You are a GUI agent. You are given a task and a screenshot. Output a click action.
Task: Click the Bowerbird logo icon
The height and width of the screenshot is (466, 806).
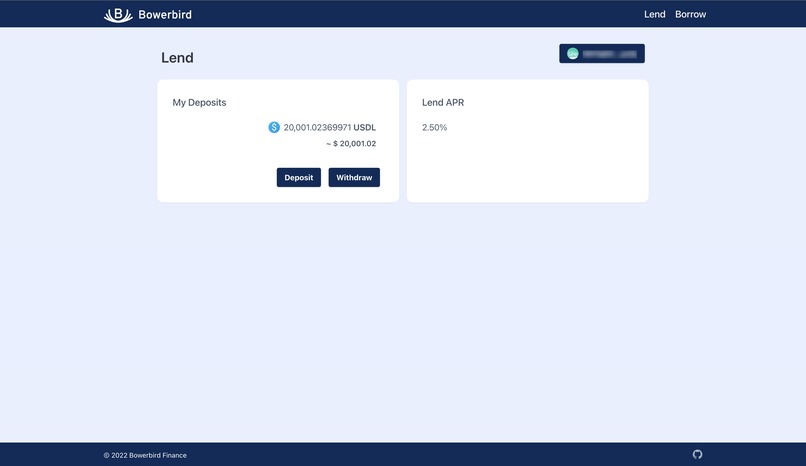pyautogui.click(x=118, y=15)
